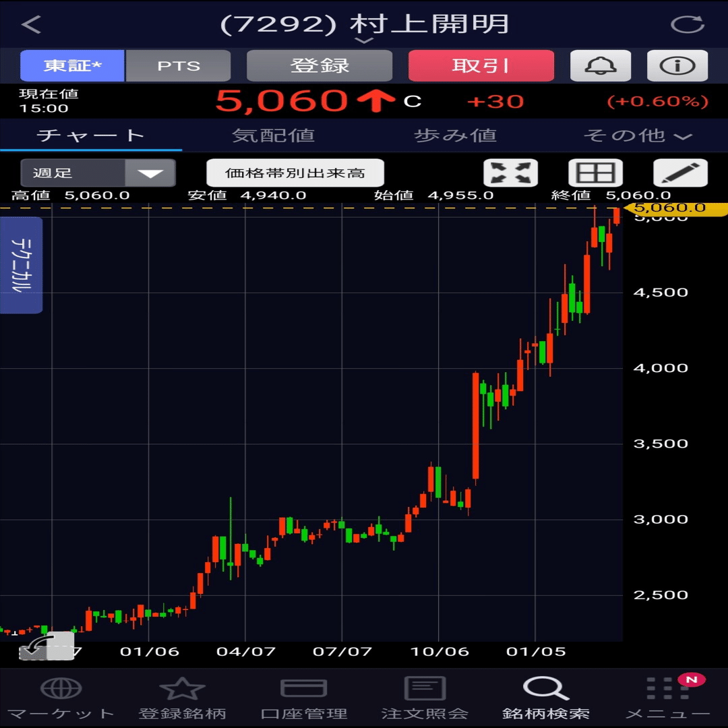Expand chart to fullscreen
Image resolution: width=728 pixels, height=728 pixels.
click(x=511, y=173)
